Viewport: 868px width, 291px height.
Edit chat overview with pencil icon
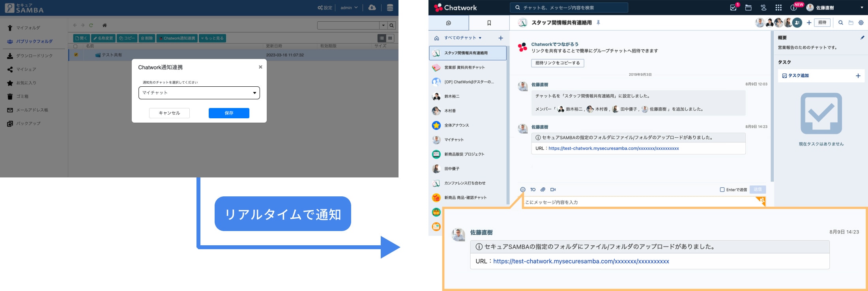(x=862, y=38)
